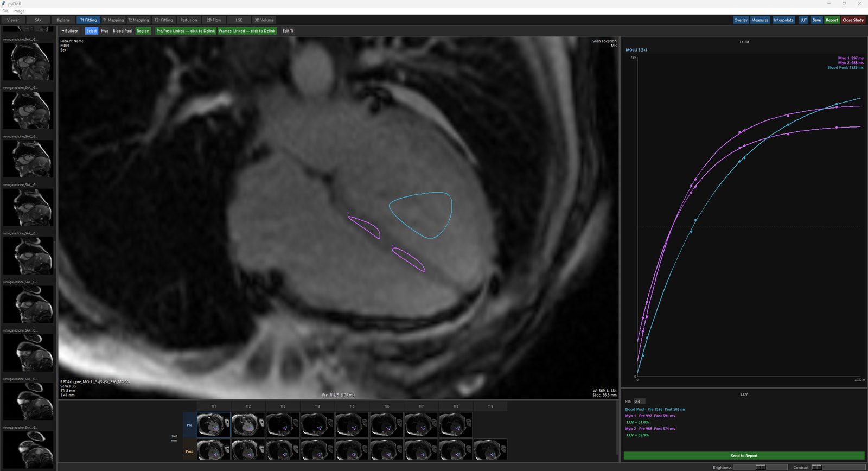Toggle the Measures display
The height and width of the screenshot is (471, 868).
tap(759, 20)
